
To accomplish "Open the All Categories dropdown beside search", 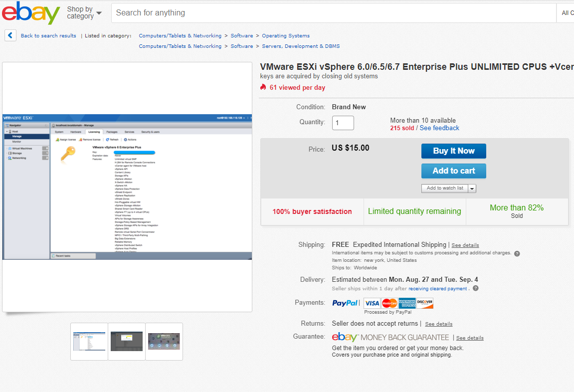I will coord(565,13).
